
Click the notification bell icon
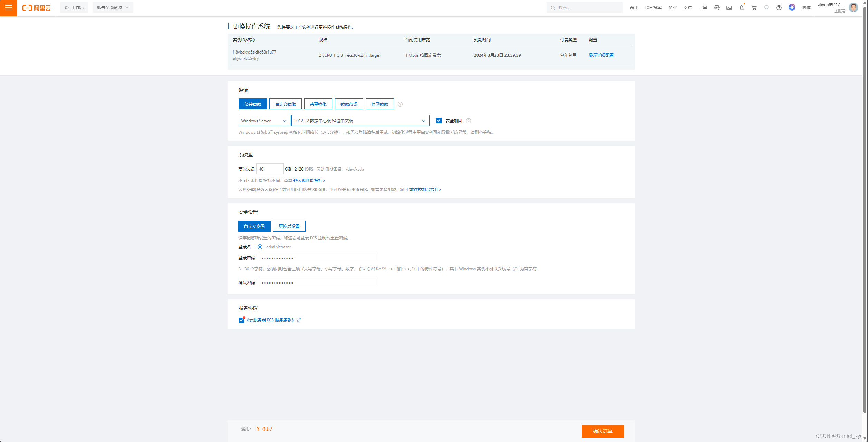[x=741, y=8]
